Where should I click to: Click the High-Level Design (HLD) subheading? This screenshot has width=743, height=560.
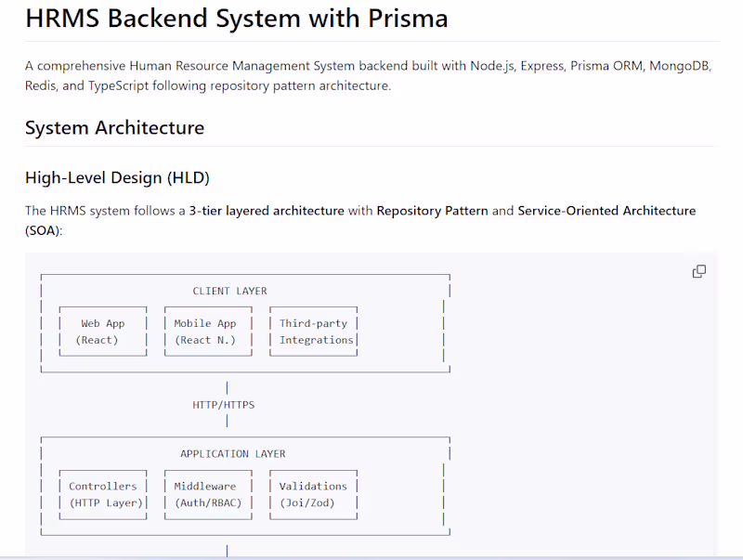coord(118,177)
